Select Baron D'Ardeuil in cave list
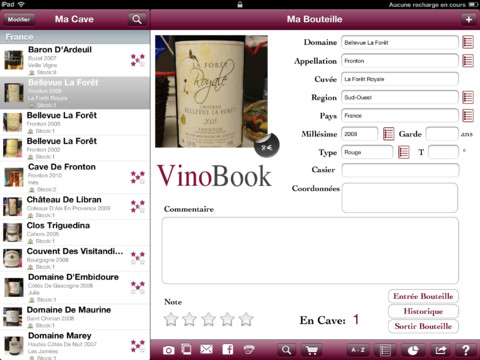Image resolution: width=480 pixels, height=360 pixels. 75,60
